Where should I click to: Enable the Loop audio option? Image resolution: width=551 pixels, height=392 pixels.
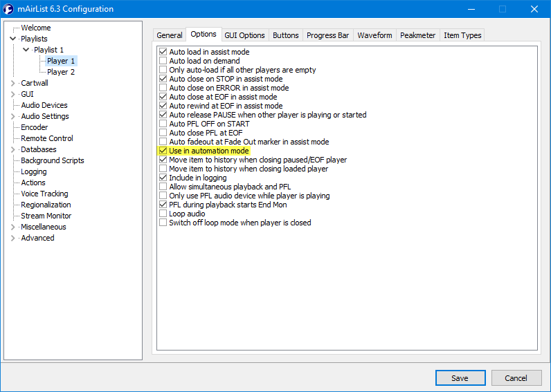163,214
